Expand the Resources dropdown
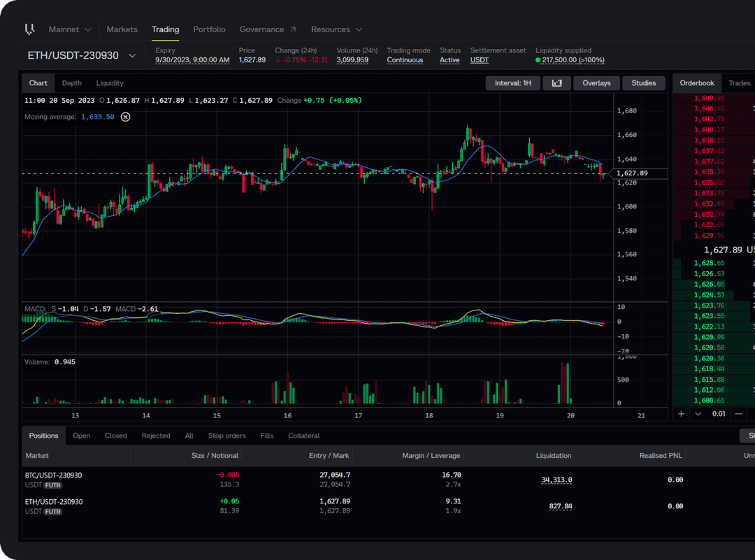The height and width of the screenshot is (560, 755). click(336, 29)
